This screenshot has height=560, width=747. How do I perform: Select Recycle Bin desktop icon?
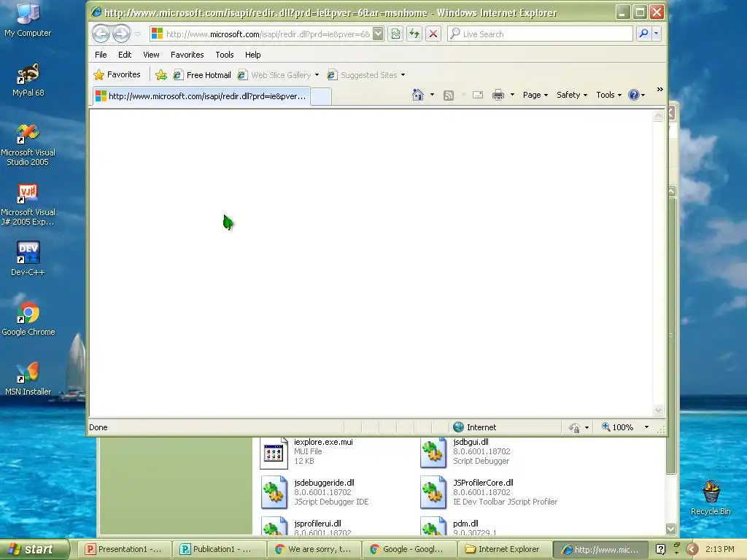[x=711, y=497]
